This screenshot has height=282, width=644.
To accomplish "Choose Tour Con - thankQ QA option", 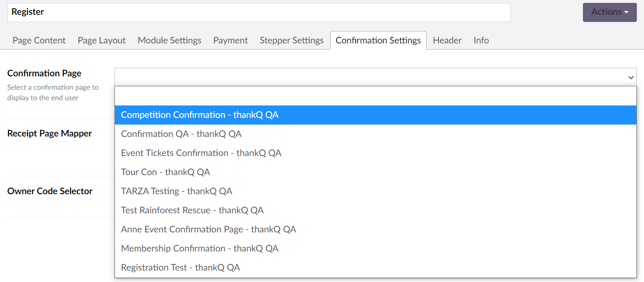I will click(165, 172).
